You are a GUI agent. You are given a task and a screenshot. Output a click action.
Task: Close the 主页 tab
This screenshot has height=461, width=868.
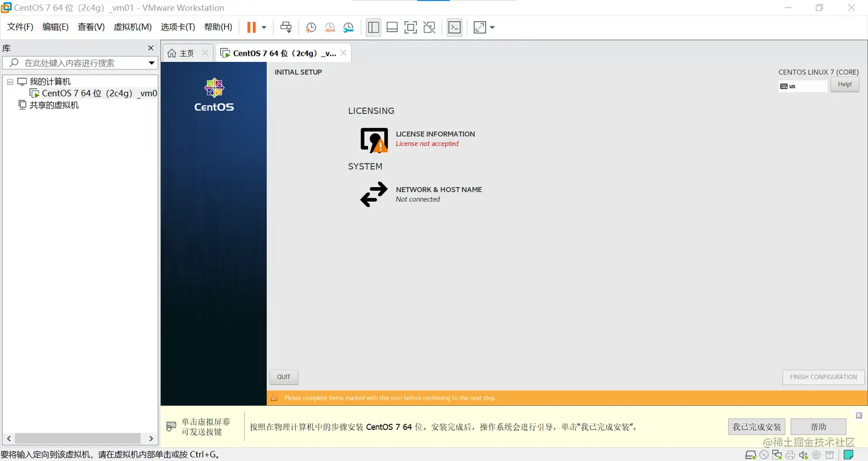pos(205,53)
